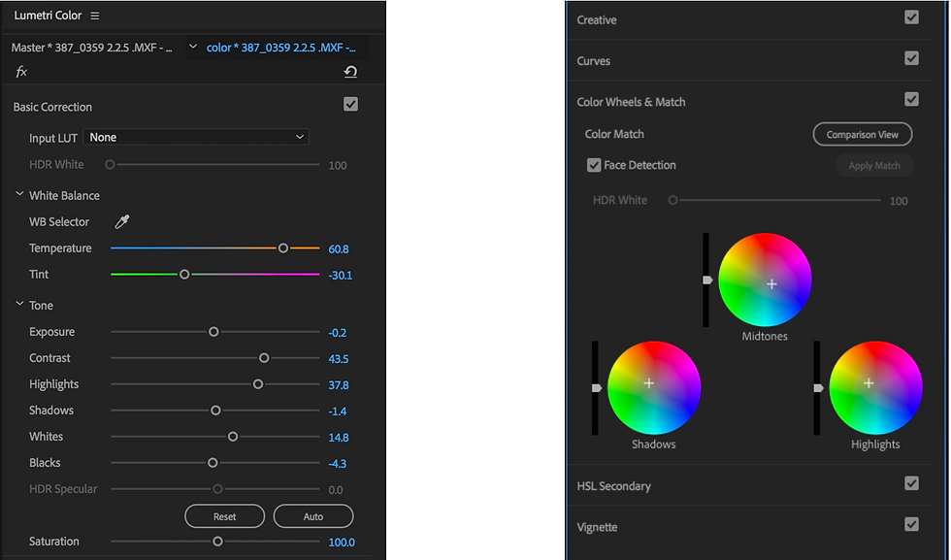
Task: Disable the Curves section checkbox
Action: coord(911,58)
